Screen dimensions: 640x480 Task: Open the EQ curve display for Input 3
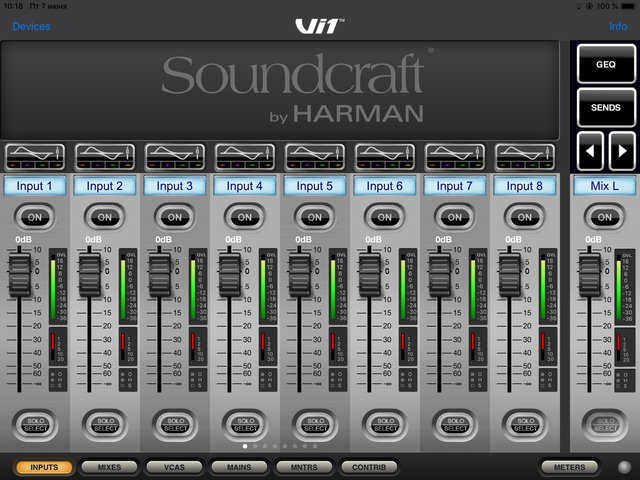coord(175,157)
